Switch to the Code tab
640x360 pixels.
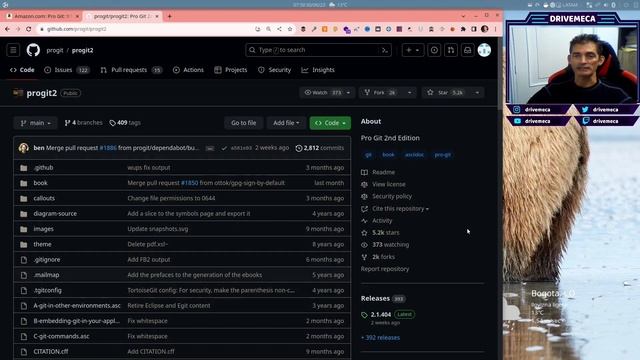(x=22, y=70)
